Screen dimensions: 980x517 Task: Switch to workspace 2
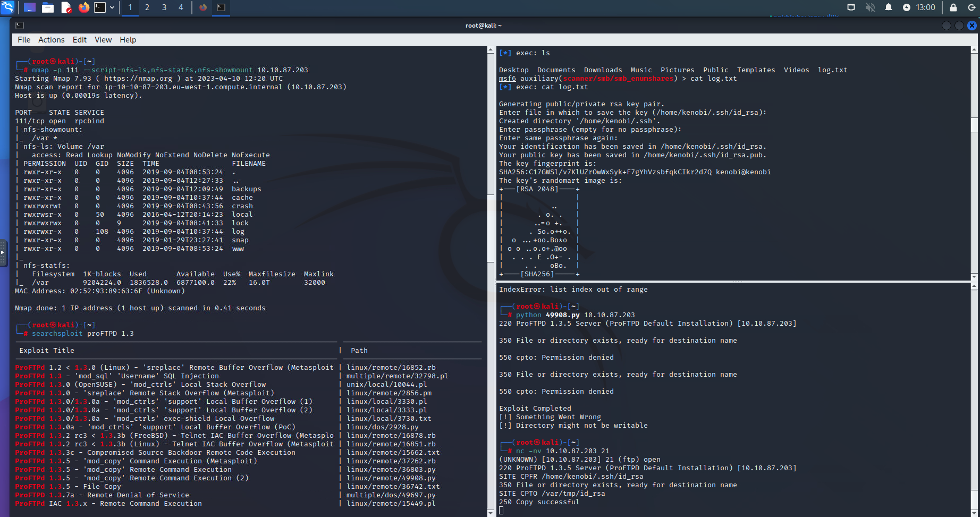147,7
